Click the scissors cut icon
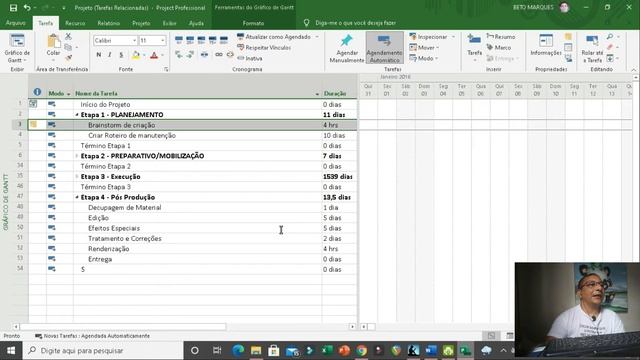The image size is (640, 360). tap(68, 37)
